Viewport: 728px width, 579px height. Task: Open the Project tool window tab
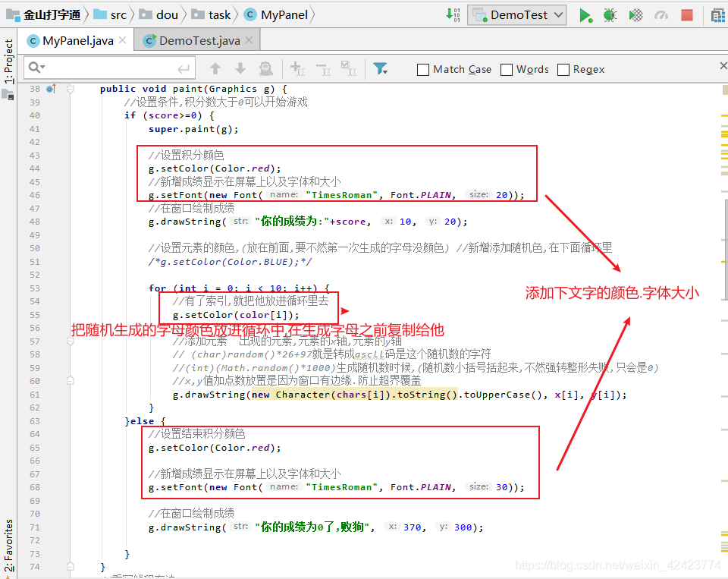(x=8, y=61)
